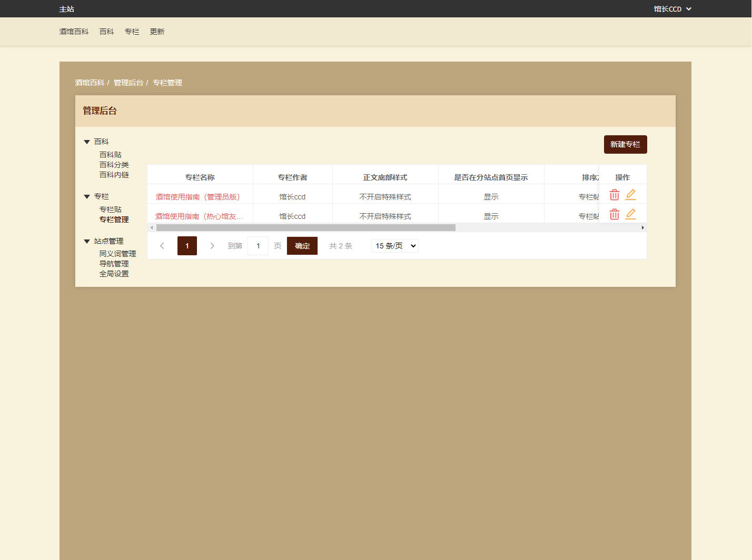Click the 新建专栏 button
This screenshot has height=560, width=752.
[625, 144]
